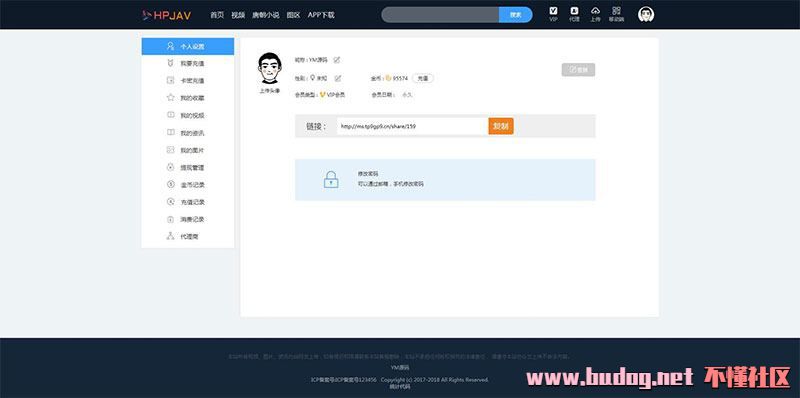The image size is (800, 398).
Task: Go to 视频 in top navigation
Action: (x=238, y=15)
